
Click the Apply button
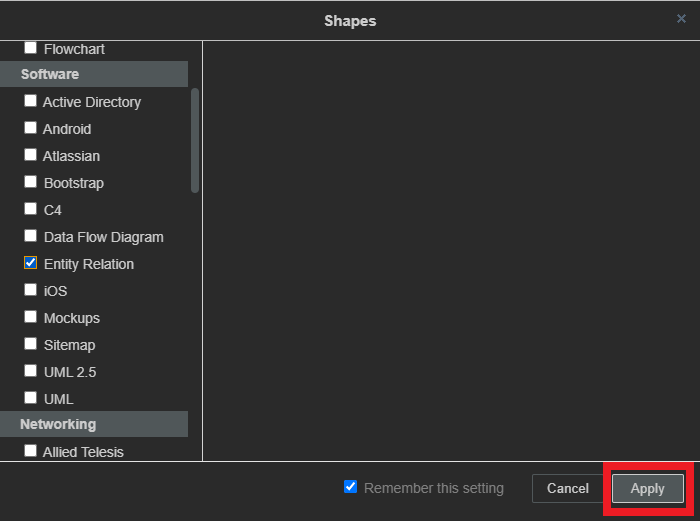point(647,488)
